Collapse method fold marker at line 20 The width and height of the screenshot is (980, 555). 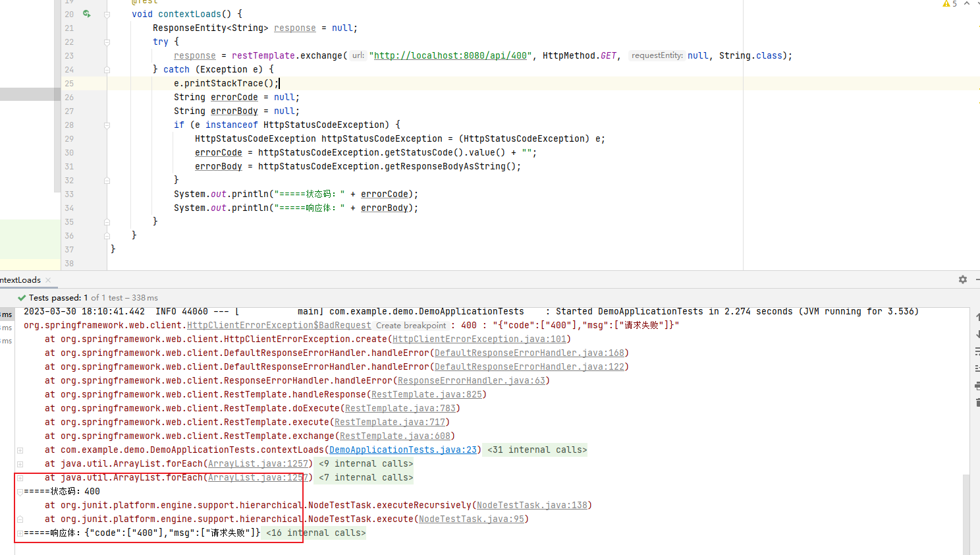(x=107, y=14)
